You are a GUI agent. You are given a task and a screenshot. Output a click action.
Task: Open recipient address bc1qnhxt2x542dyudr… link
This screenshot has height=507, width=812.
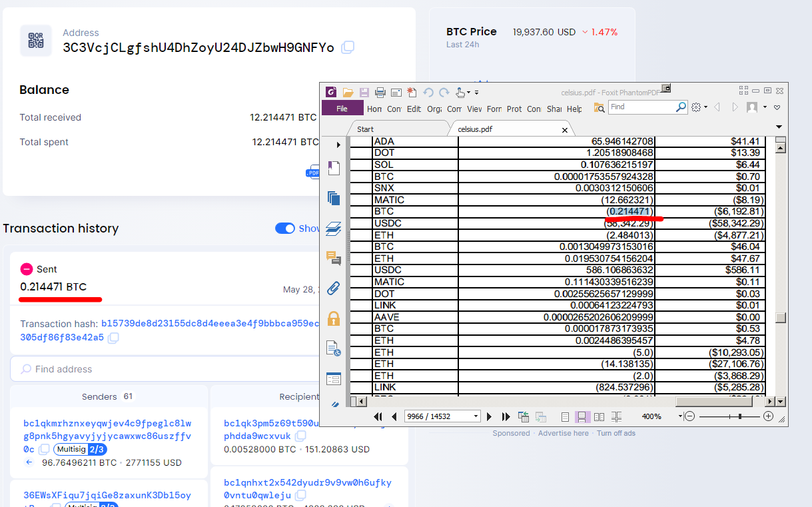tap(308, 488)
